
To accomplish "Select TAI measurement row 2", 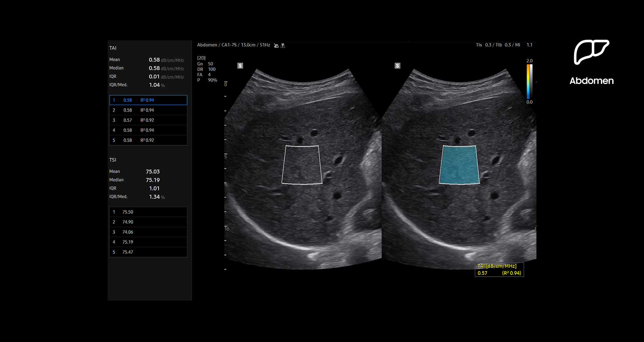I will click(x=148, y=110).
